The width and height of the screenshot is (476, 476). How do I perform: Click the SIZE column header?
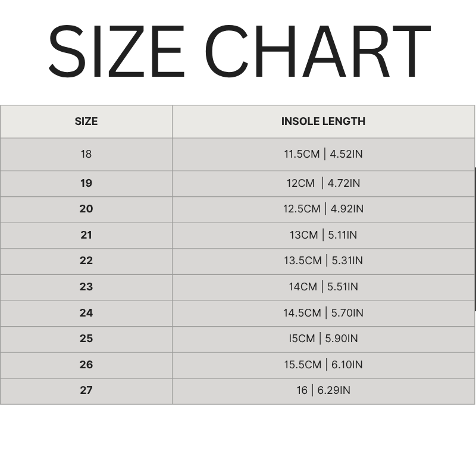[86, 121]
